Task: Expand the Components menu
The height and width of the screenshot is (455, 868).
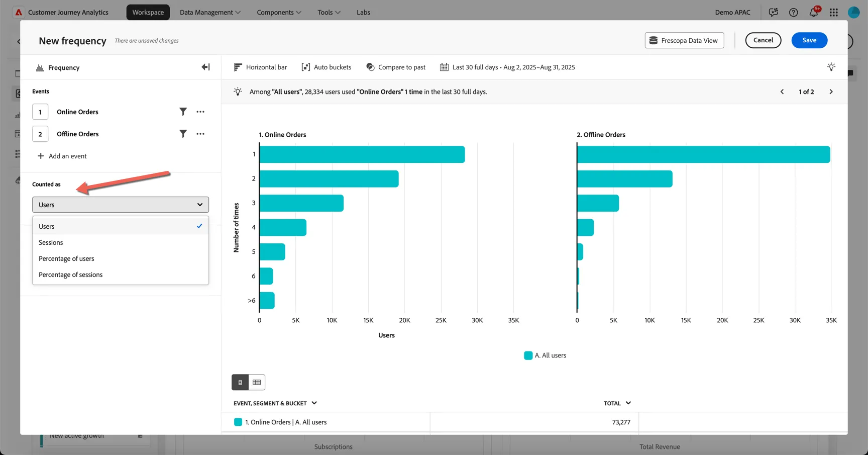Action: click(x=279, y=12)
